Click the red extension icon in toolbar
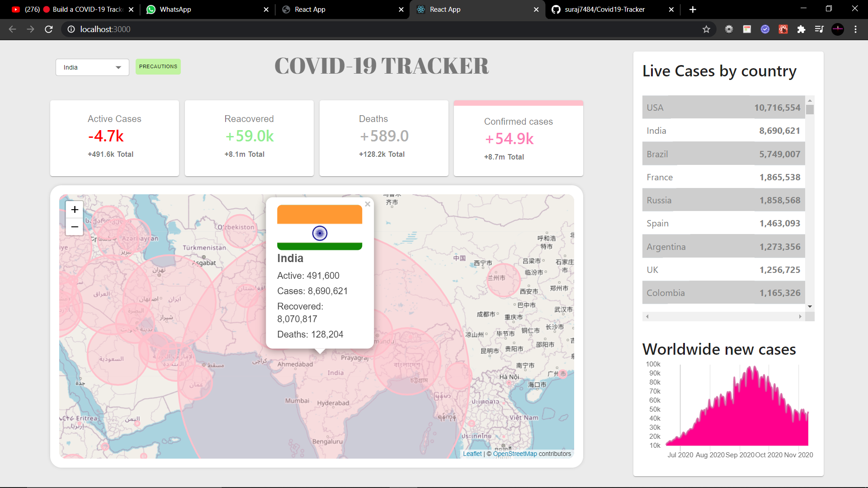 783,29
